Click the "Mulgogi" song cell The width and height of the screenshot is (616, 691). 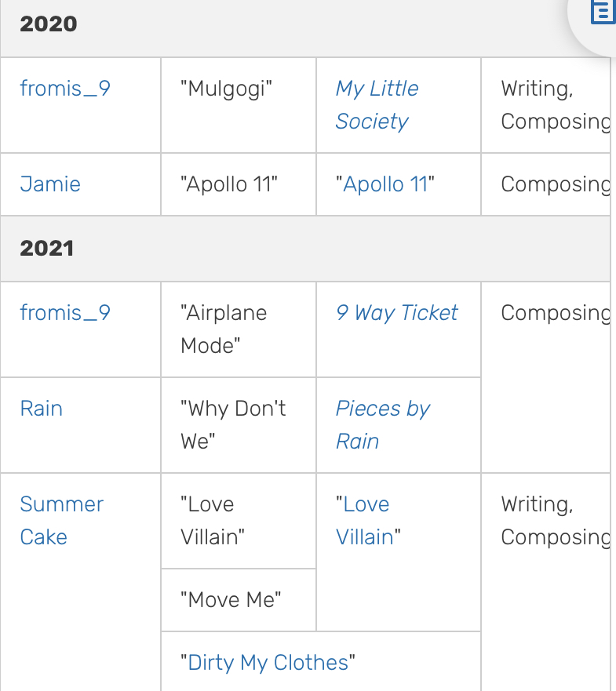click(x=239, y=105)
